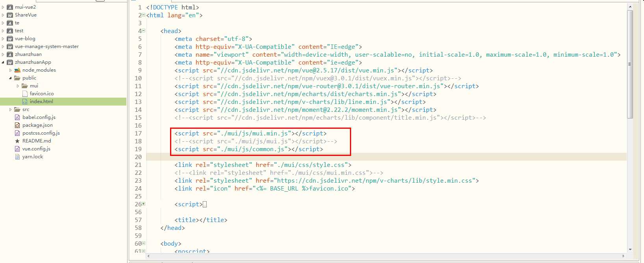Click the node_modules folder icon
Image resolution: width=644 pixels, height=263 pixels.
coord(17,70)
